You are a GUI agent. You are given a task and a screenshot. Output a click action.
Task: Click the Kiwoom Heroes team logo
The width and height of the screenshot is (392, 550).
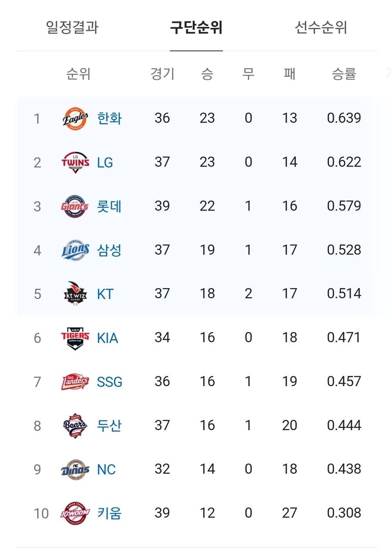75,514
